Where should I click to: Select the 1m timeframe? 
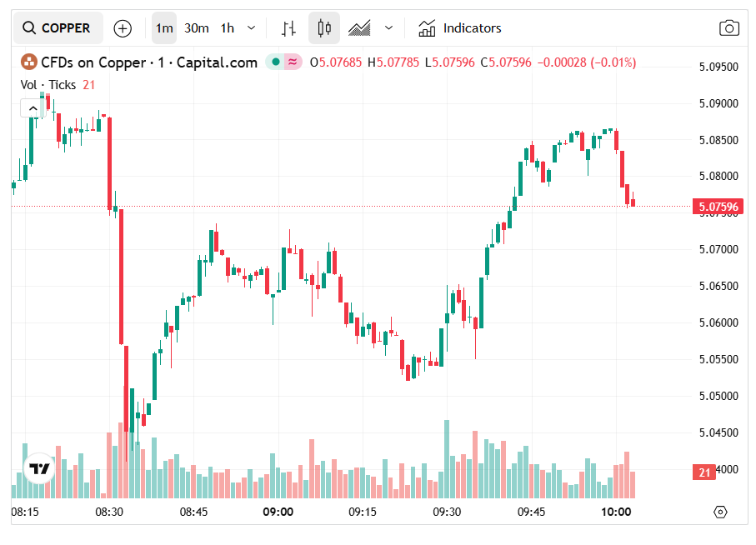pyautogui.click(x=164, y=28)
